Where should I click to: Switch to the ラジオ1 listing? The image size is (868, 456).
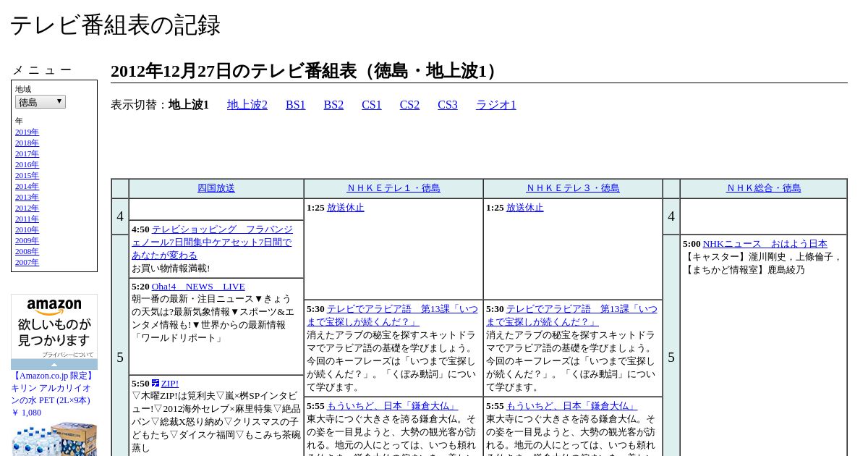tap(496, 105)
